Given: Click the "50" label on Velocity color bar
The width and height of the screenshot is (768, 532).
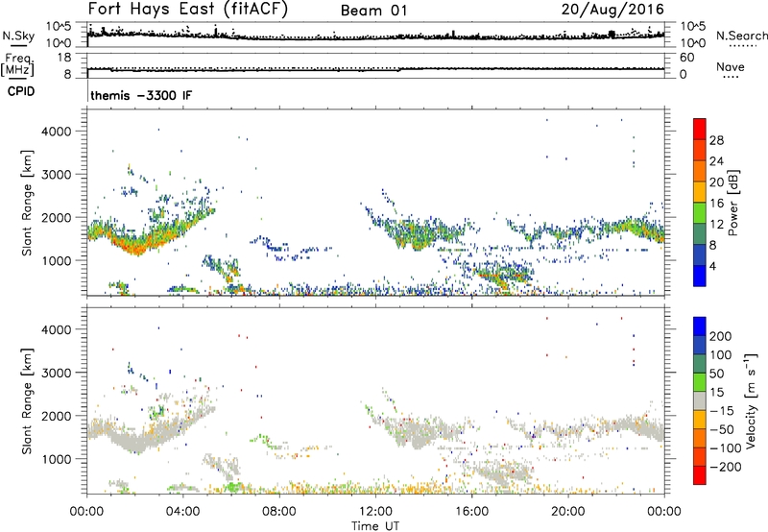Looking at the screenshot, I should coord(716,374).
